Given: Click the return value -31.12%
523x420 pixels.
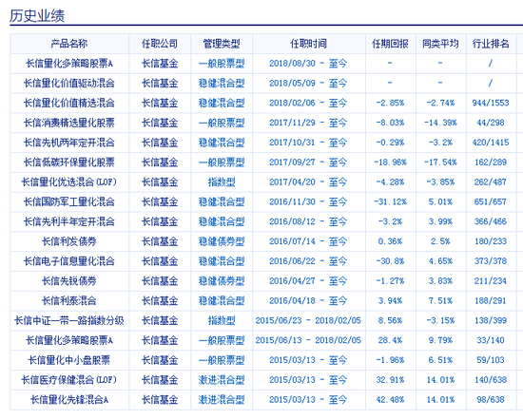Looking at the screenshot, I should point(390,202).
